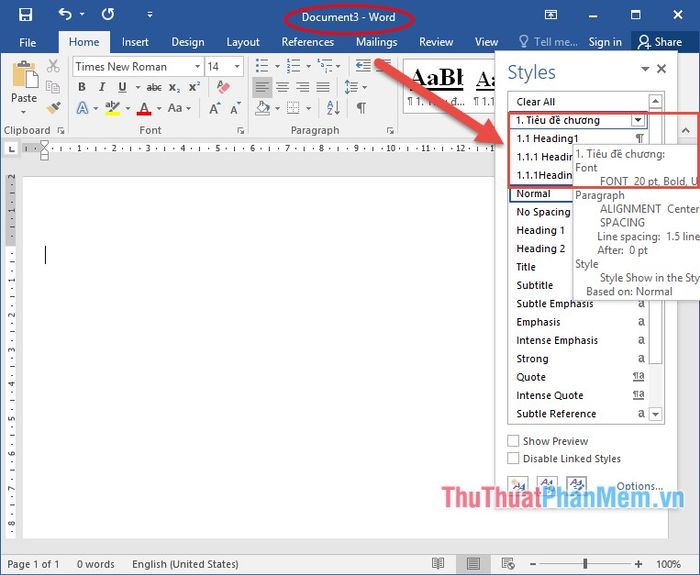The height and width of the screenshot is (575, 700).
Task: Click the Bold formatting icon
Action: 82,87
